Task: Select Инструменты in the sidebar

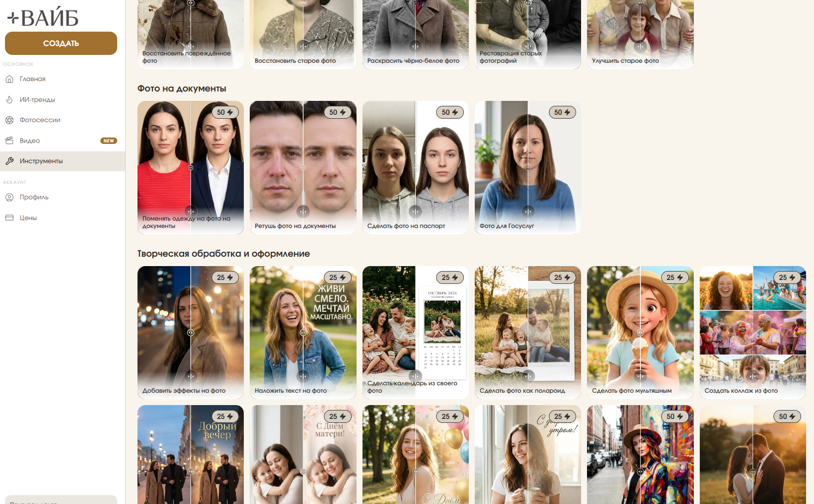Action: click(x=62, y=161)
